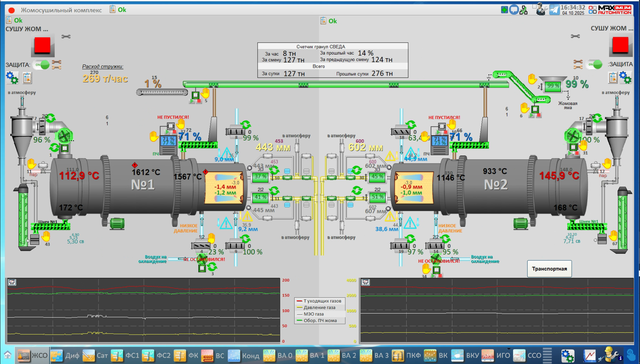Image resolution: width=640 pixels, height=364 pixels.
Task: Click the green plus icon in header
Action: coord(504,10)
